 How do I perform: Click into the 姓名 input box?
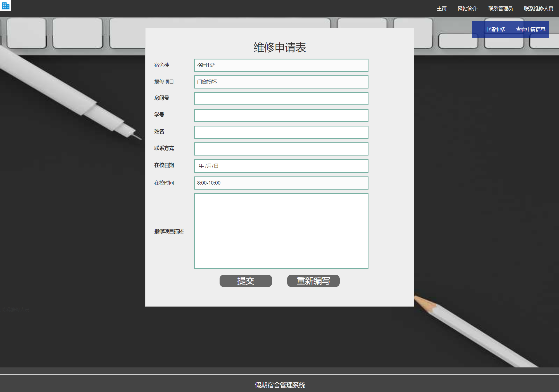pyautogui.click(x=281, y=132)
